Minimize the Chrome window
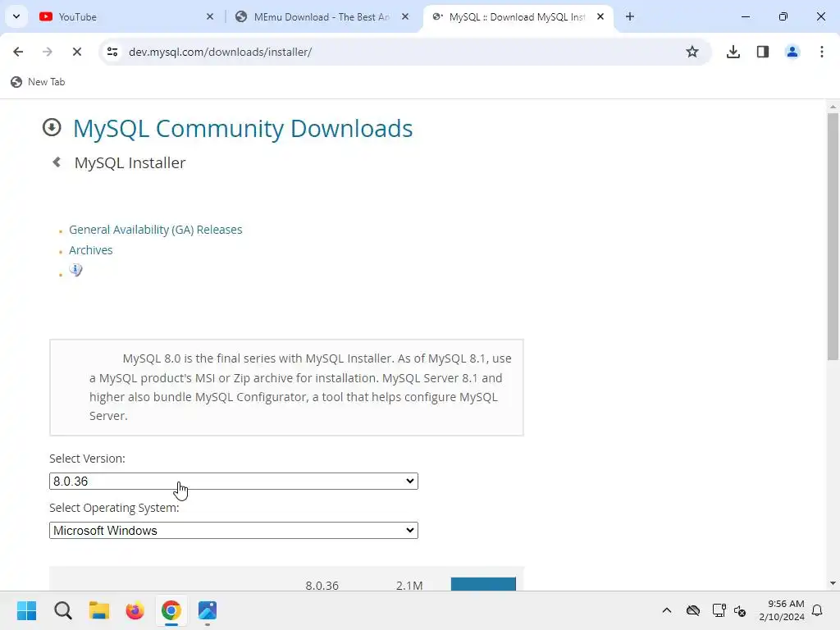Viewport: 840px width, 630px height. click(745, 16)
